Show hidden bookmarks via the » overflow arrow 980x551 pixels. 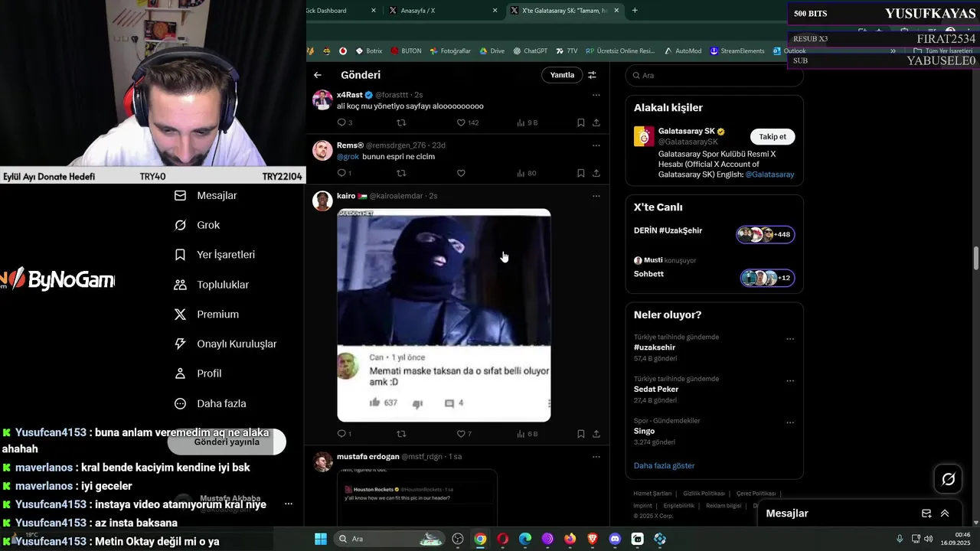pyautogui.click(x=893, y=51)
